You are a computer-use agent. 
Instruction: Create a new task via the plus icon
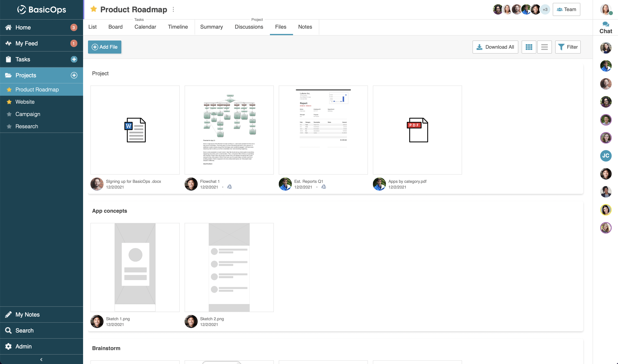click(74, 59)
